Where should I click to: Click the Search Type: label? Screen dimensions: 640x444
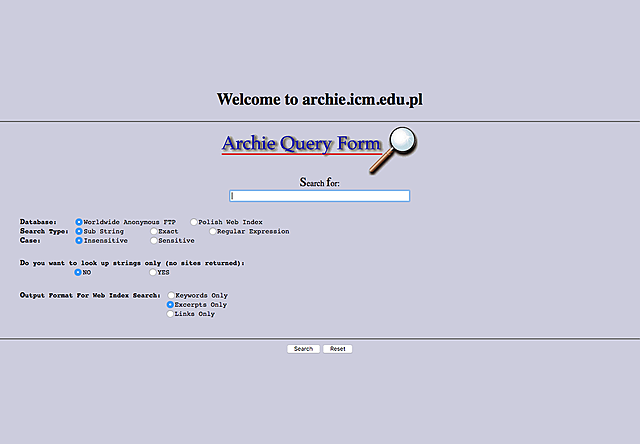tap(44, 231)
